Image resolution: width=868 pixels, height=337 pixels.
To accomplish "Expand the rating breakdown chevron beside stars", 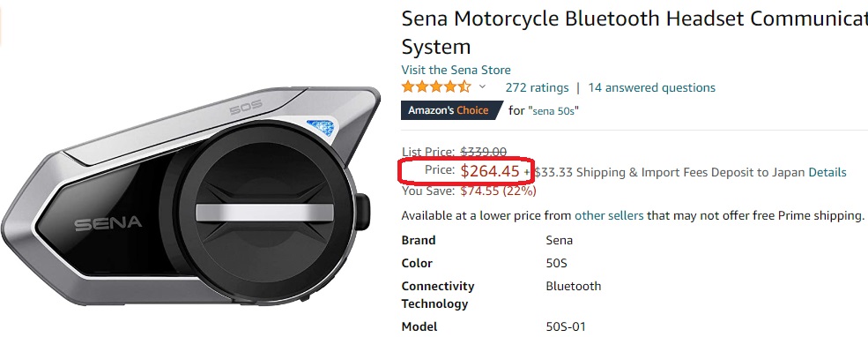I will [x=482, y=87].
